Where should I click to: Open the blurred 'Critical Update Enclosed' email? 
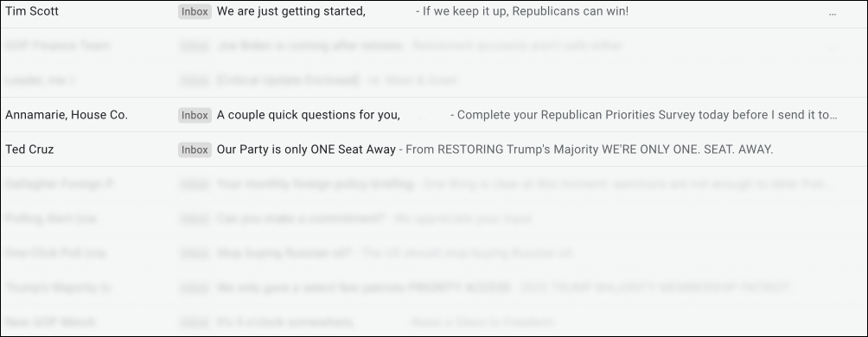pyautogui.click(x=434, y=80)
